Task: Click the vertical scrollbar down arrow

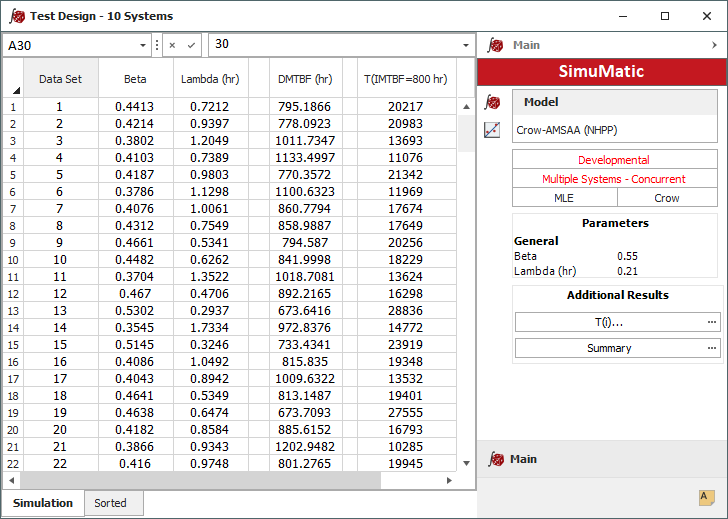Action: pyautogui.click(x=466, y=463)
